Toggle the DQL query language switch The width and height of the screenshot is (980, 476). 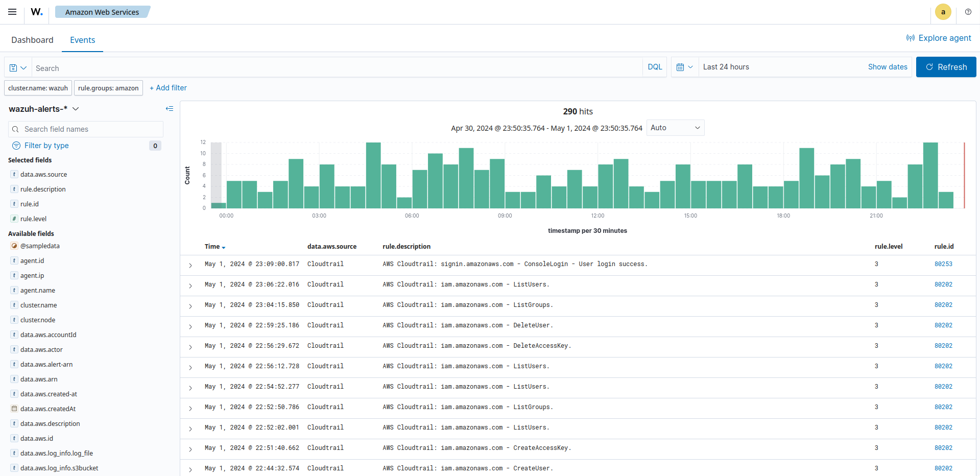pyautogui.click(x=655, y=67)
